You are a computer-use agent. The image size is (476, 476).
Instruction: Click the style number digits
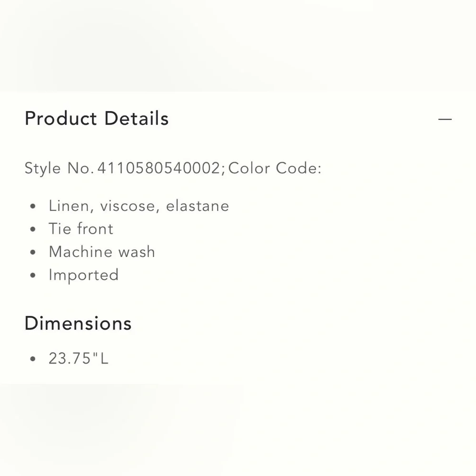pyautogui.click(x=159, y=168)
